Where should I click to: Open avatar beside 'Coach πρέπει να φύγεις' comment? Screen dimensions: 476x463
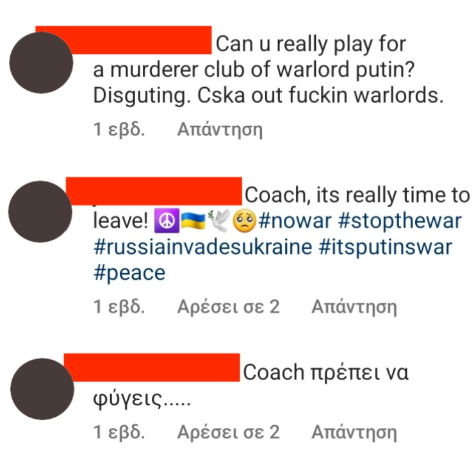pyautogui.click(x=42, y=389)
